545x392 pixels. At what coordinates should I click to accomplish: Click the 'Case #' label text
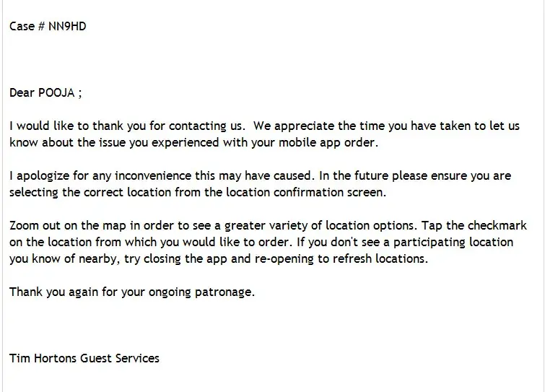click(x=26, y=27)
